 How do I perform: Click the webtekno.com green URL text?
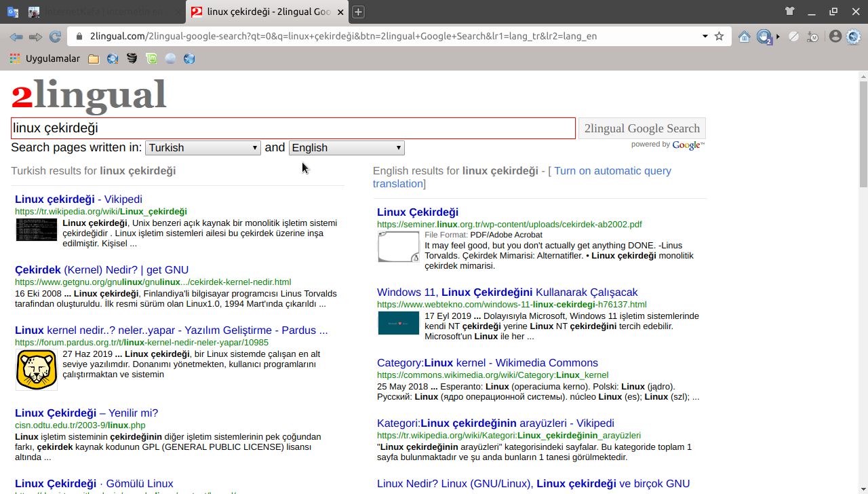coord(512,304)
